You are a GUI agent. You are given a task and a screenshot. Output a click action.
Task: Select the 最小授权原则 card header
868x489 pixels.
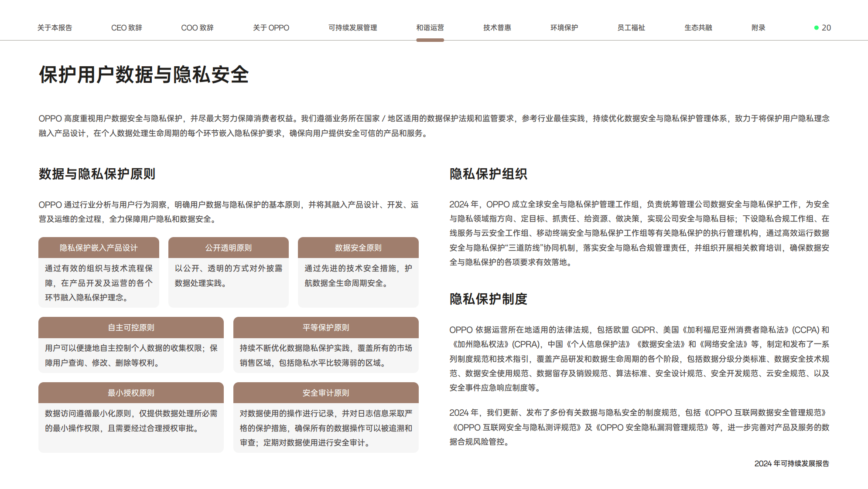point(131,393)
